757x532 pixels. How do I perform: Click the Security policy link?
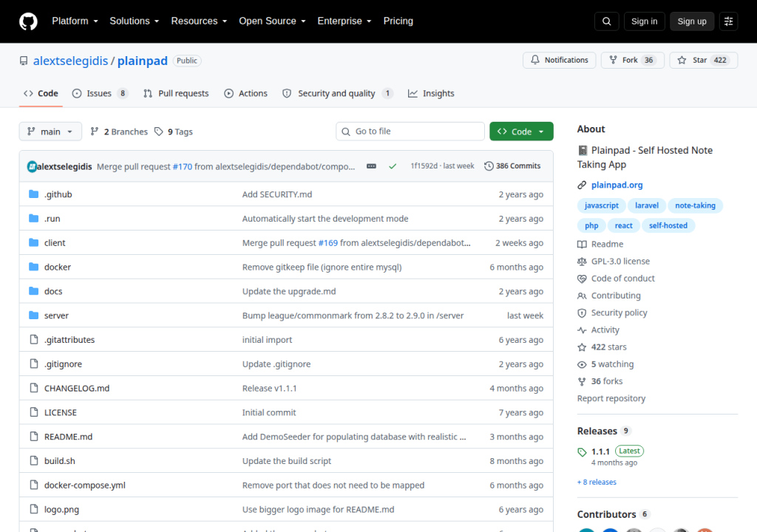pos(619,313)
